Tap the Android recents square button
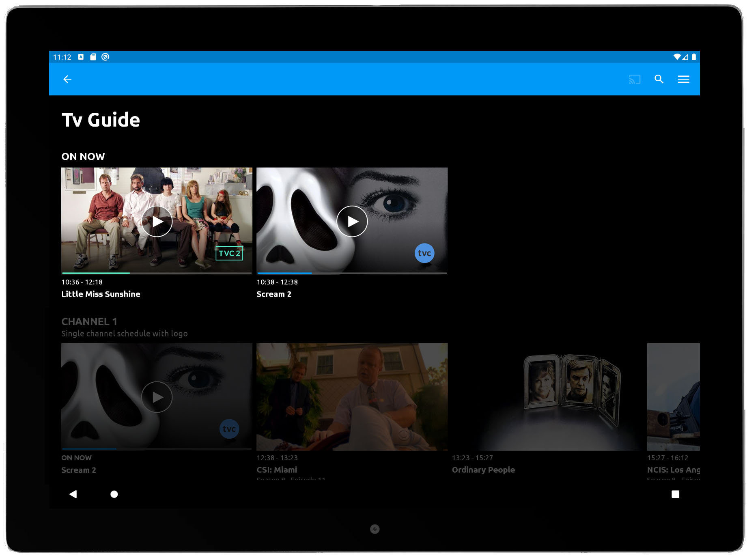747x560 pixels. pos(675,494)
